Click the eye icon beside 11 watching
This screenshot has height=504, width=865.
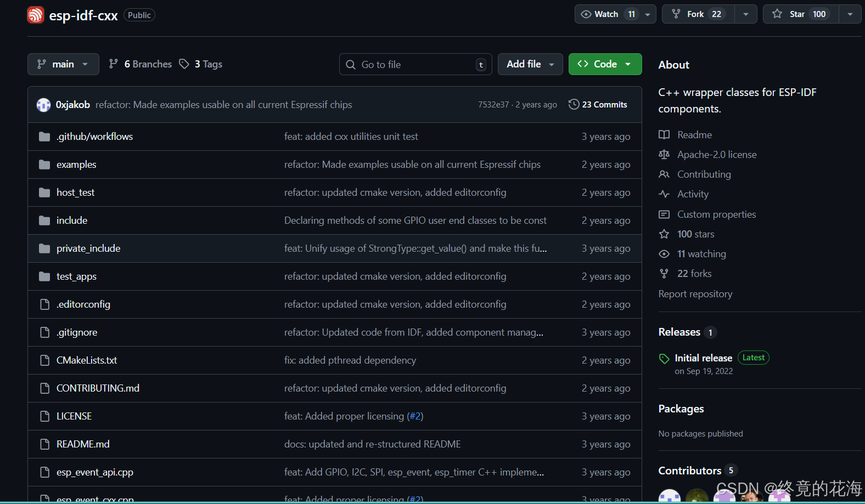point(664,254)
